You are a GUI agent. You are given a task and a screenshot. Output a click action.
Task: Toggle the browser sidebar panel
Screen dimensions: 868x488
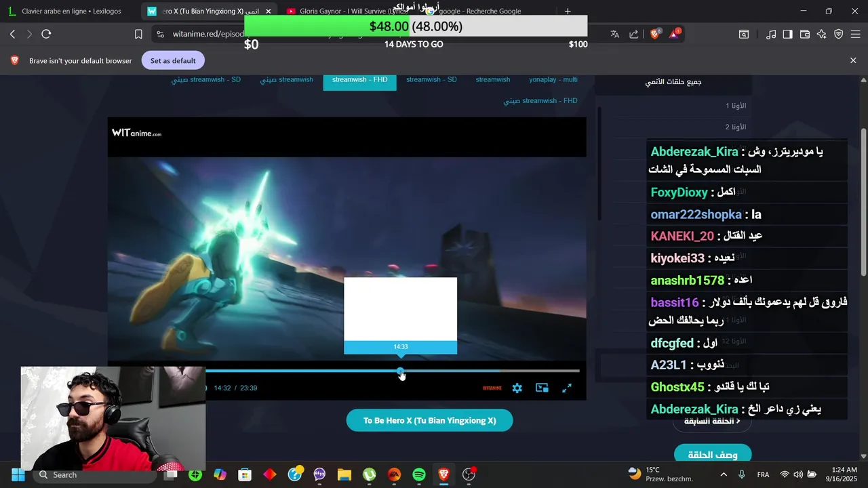tap(787, 34)
